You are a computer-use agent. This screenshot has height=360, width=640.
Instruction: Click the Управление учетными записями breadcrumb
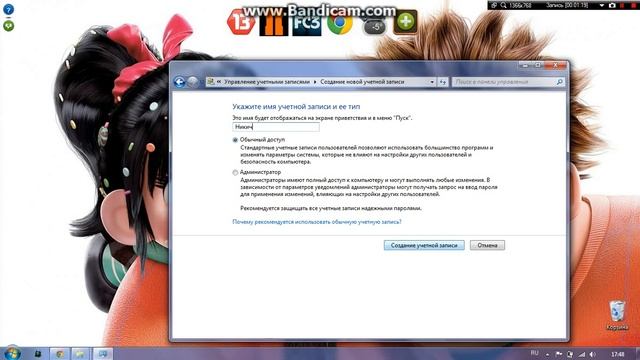[267, 82]
